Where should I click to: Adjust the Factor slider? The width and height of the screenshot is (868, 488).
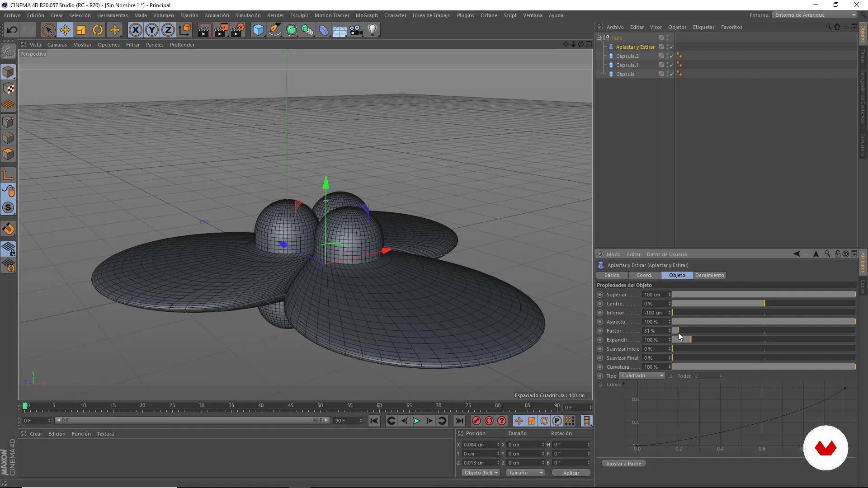click(764, 331)
